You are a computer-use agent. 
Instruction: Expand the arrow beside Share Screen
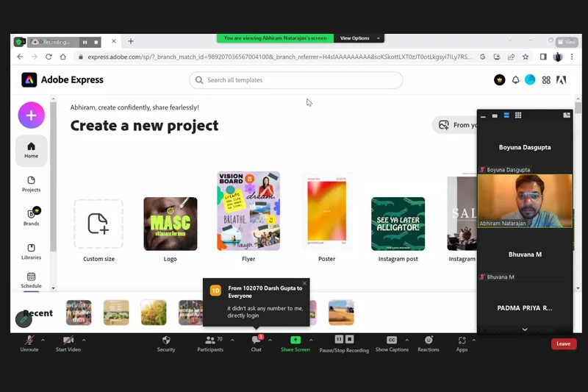tap(311, 341)
